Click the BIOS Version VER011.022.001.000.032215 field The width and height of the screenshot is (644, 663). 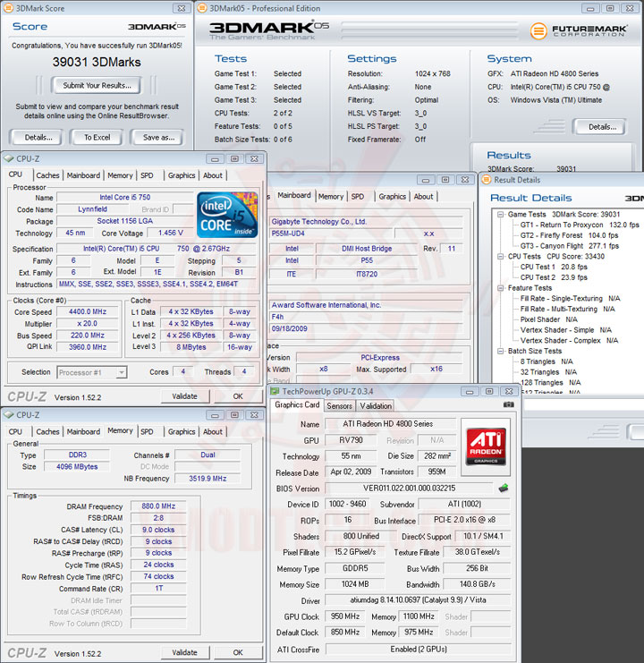[x=409, y=489]
